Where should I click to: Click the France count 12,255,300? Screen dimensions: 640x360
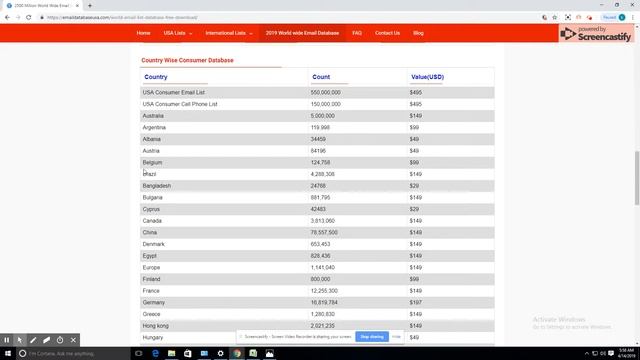(324, 291)
